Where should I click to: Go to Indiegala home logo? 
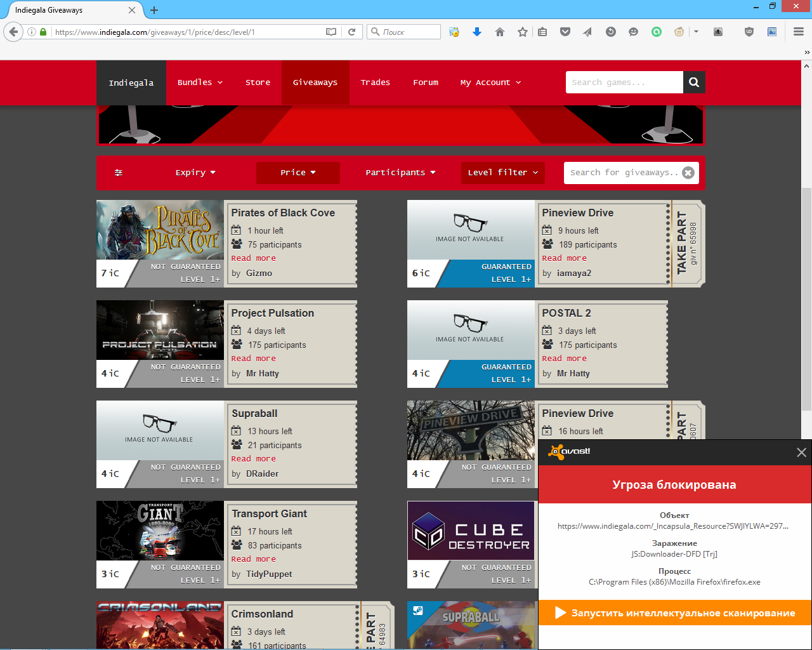pos(131,83)
